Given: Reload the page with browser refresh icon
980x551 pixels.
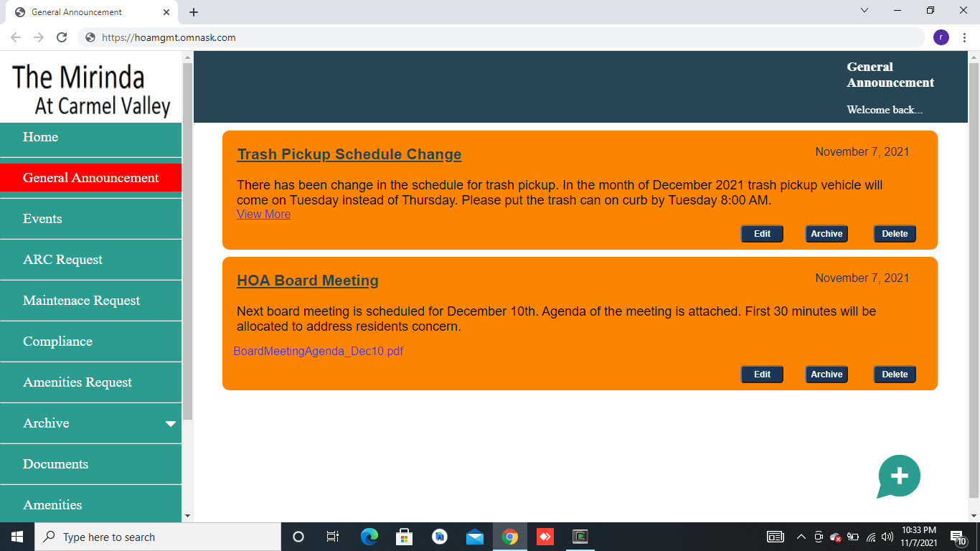Looking at the screenshot, I should pyautogui.click(x=62, y=37).
